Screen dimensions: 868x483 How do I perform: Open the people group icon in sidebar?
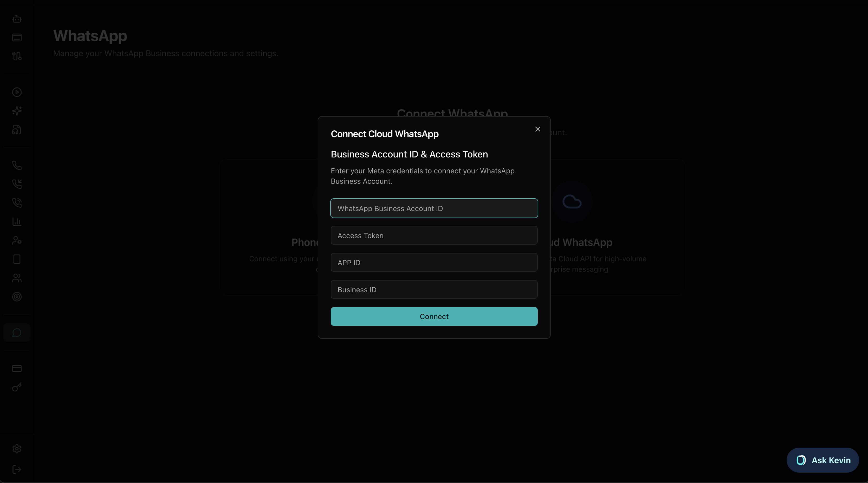pyautogui.click(x=17, y=278)
